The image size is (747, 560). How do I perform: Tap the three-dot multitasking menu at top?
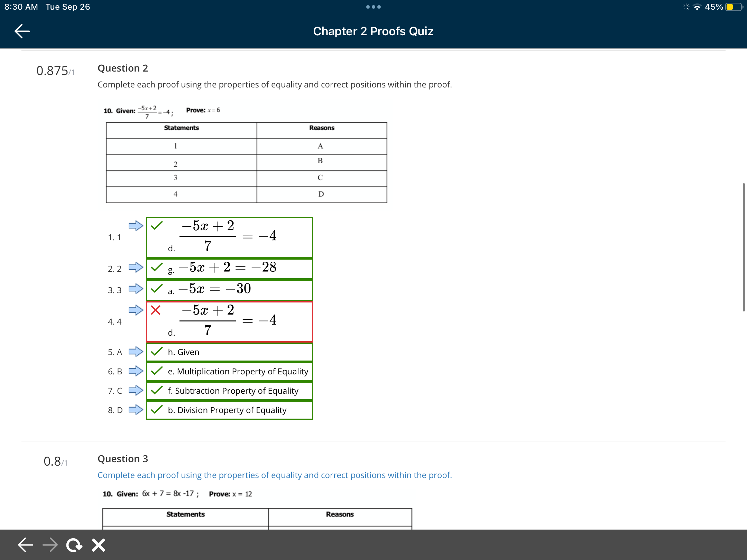click(373, 7)
